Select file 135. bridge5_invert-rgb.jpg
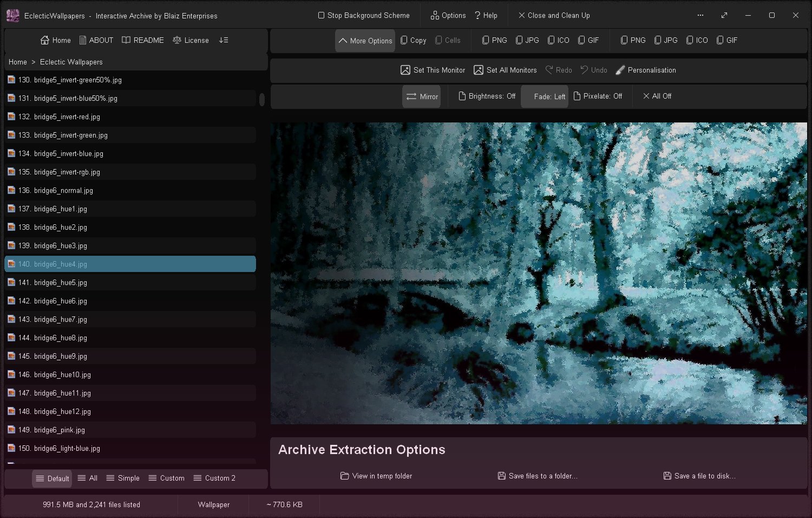 pyautogui.click(x=130, y=172)
